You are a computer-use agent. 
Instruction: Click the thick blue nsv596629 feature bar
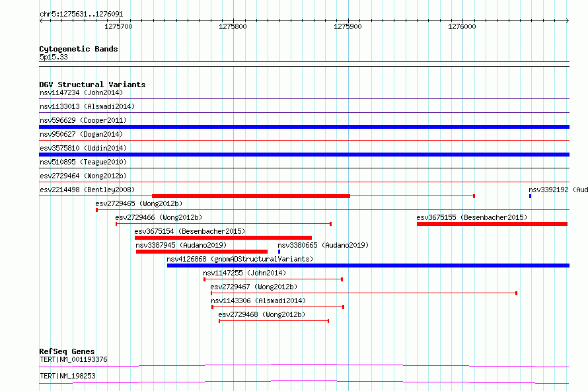(304, 127)
